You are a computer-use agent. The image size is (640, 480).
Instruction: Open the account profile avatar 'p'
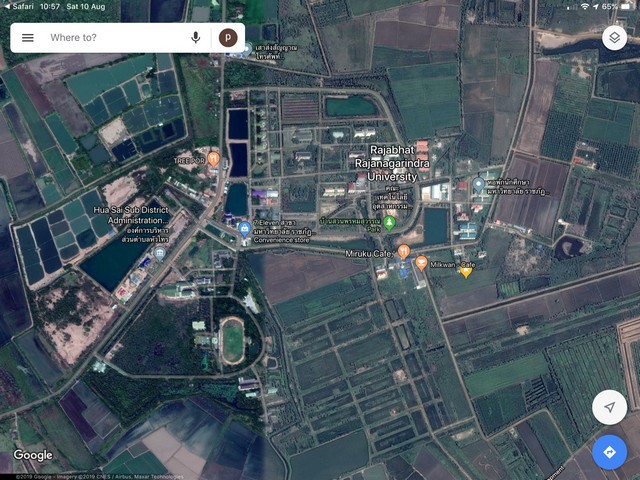[228, 38]
